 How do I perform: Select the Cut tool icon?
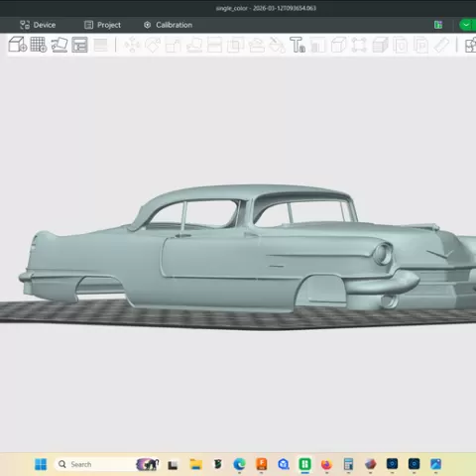(214, 45)
